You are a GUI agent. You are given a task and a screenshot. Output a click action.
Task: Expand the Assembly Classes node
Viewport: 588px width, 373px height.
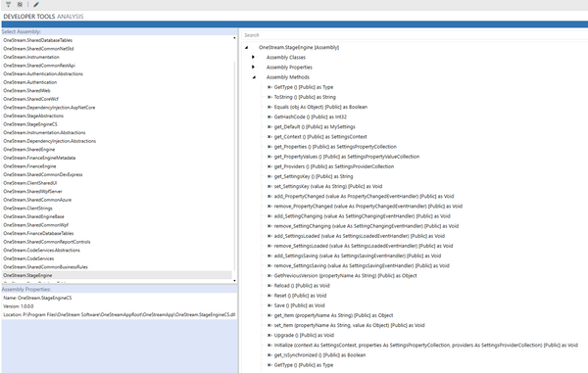click(x=254, y=58)
